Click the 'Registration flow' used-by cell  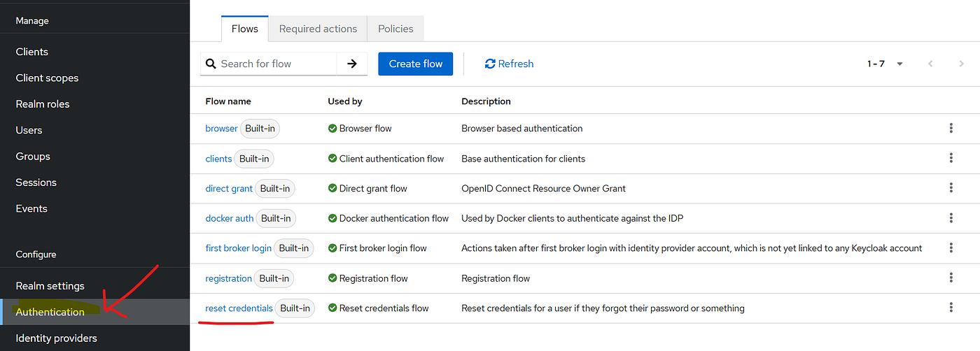tap(367, 278)
